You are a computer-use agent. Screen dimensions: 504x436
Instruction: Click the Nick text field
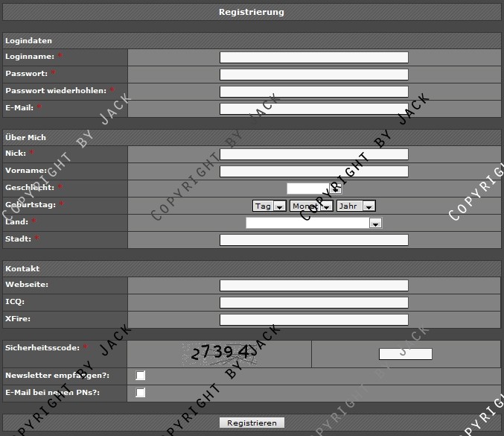pos(313,154)
